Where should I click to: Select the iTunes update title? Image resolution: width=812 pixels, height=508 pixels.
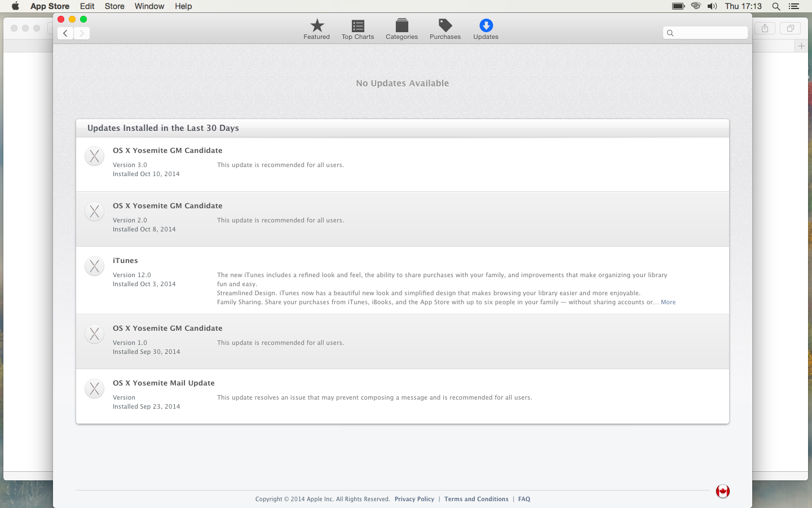(x=125, y=261)
